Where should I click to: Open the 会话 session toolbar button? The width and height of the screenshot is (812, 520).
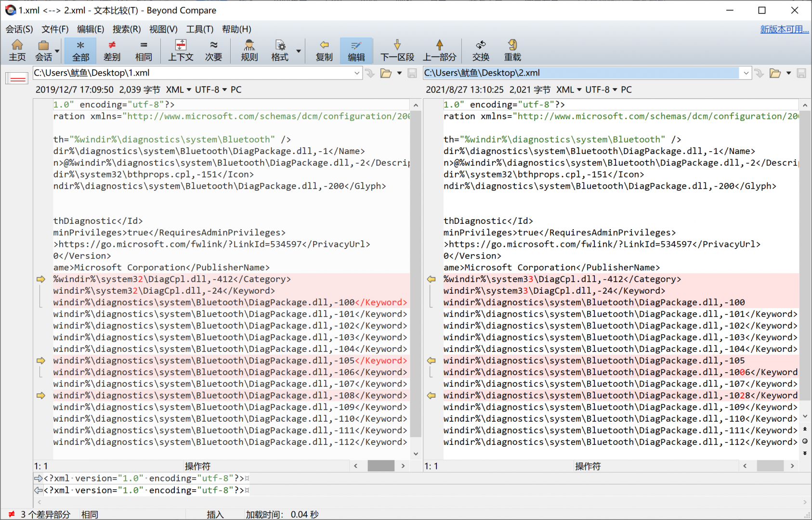pos(43,51)
